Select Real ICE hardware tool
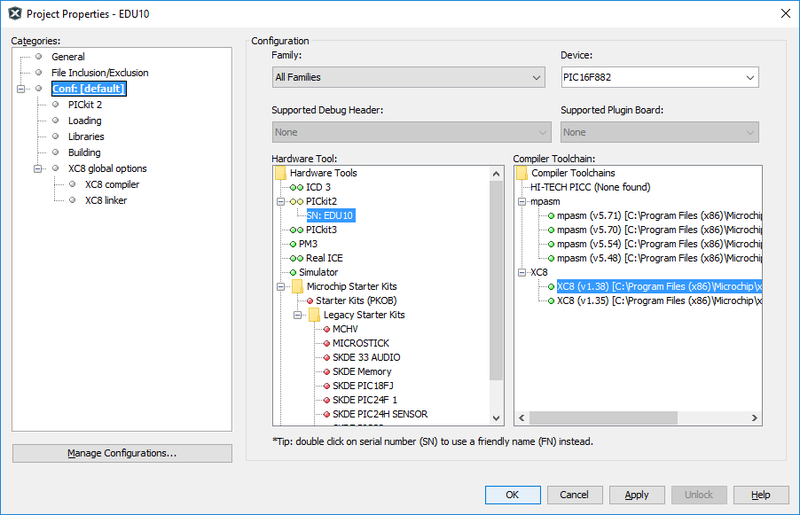Image resolution: width=800 pixels, height=515 pixels. coord(324,258)
